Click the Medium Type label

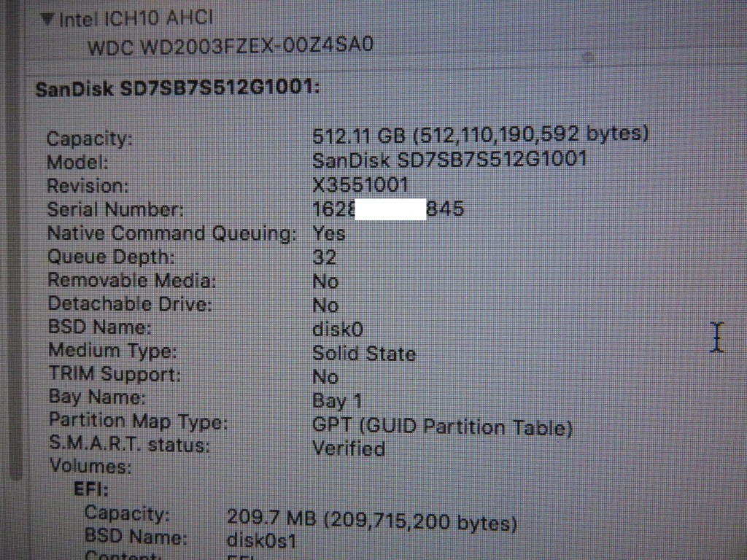[x=112, y=351]
